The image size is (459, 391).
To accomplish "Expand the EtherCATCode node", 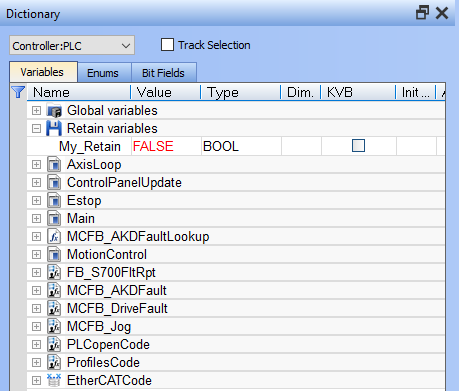I will [36, 380].
